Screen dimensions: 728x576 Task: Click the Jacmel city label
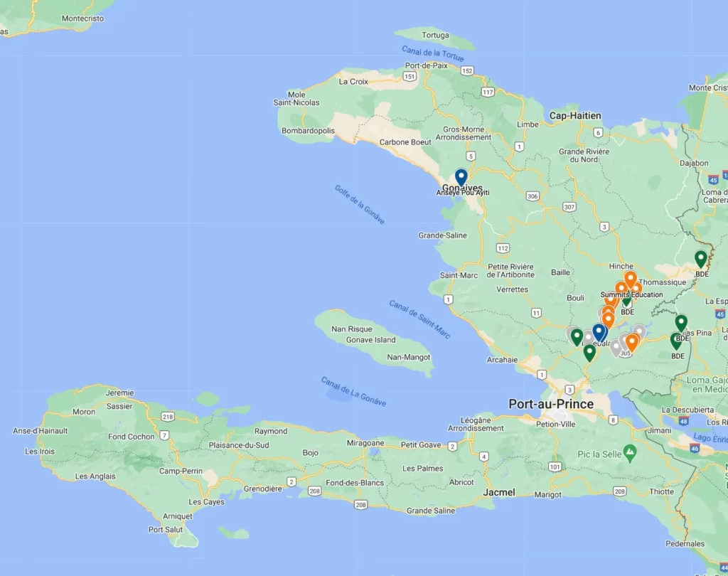(498, 492)
